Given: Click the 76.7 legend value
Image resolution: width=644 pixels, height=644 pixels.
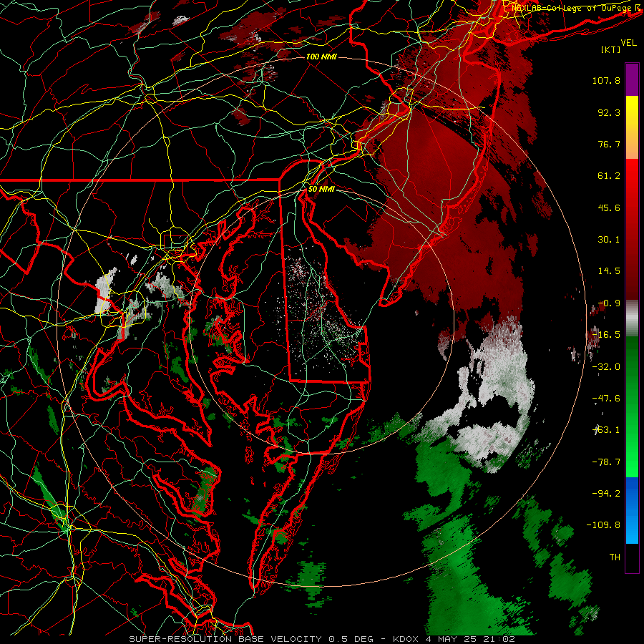Looking at the screenshot, I should coord(609,144).
